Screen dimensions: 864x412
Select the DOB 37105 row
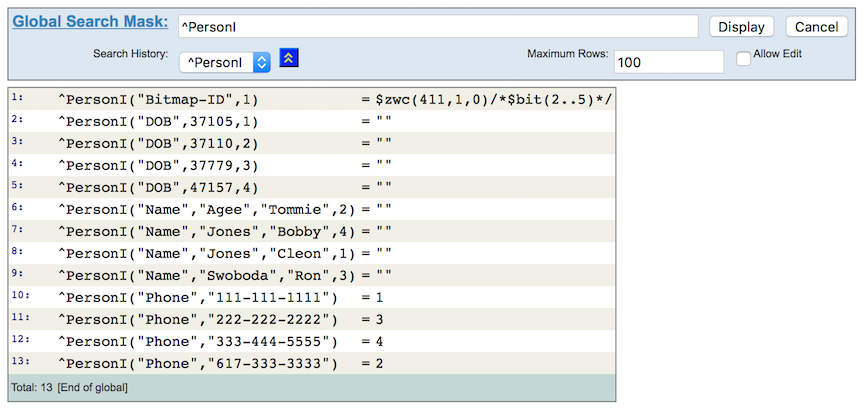(x=312, y=121)
